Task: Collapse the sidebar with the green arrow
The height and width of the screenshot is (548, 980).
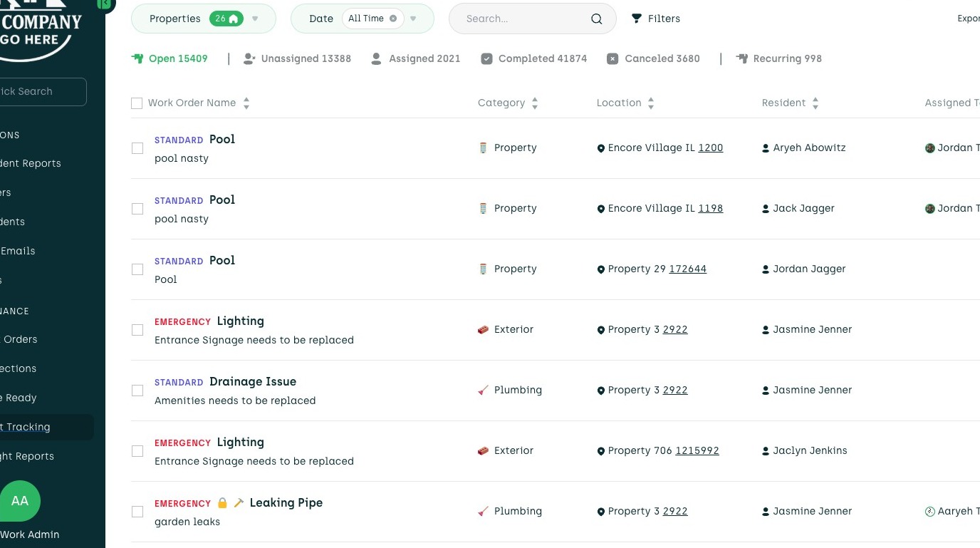Action: (x=105, y=4)
